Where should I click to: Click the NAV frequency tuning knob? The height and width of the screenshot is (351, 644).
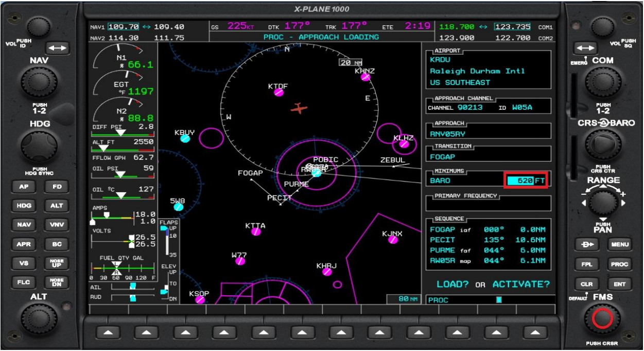click(x=39, y=83)
